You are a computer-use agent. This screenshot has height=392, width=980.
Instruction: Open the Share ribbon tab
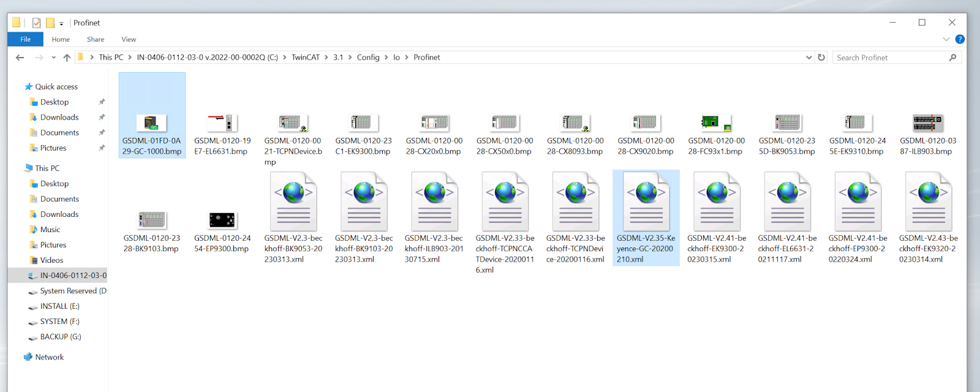(x=96, y=39)
